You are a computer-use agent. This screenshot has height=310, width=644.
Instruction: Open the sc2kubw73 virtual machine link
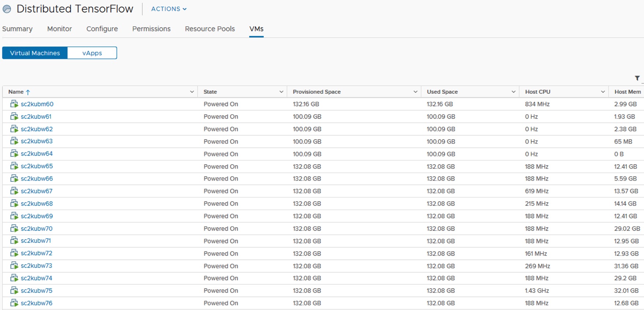(36, 266)
